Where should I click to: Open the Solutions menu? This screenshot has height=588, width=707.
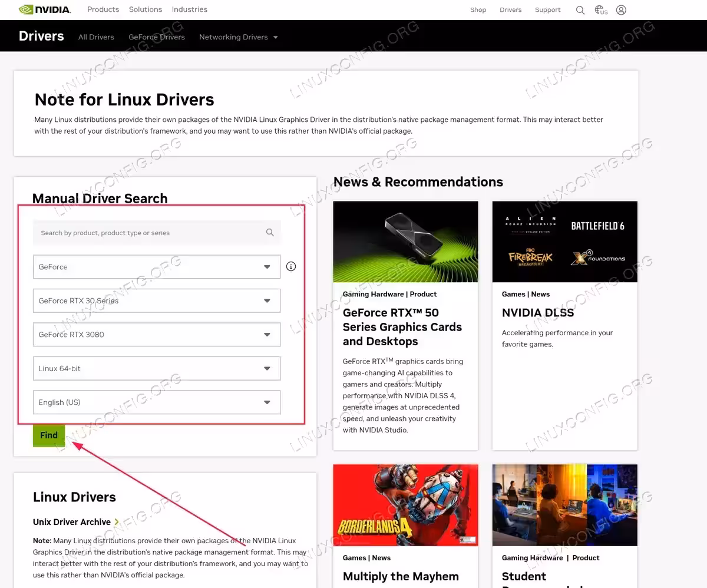coord(146,9)
